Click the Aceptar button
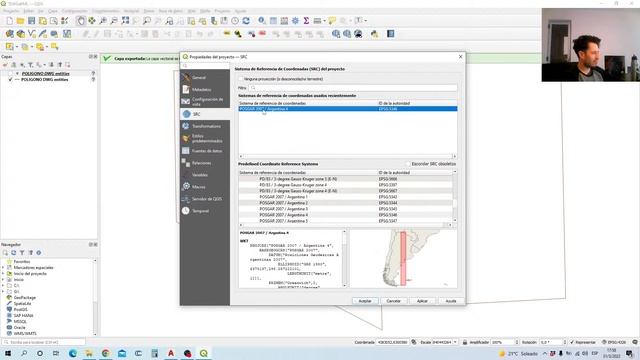Image resolution: width=640 pixels, height=360 pixels. click(365, 301)
